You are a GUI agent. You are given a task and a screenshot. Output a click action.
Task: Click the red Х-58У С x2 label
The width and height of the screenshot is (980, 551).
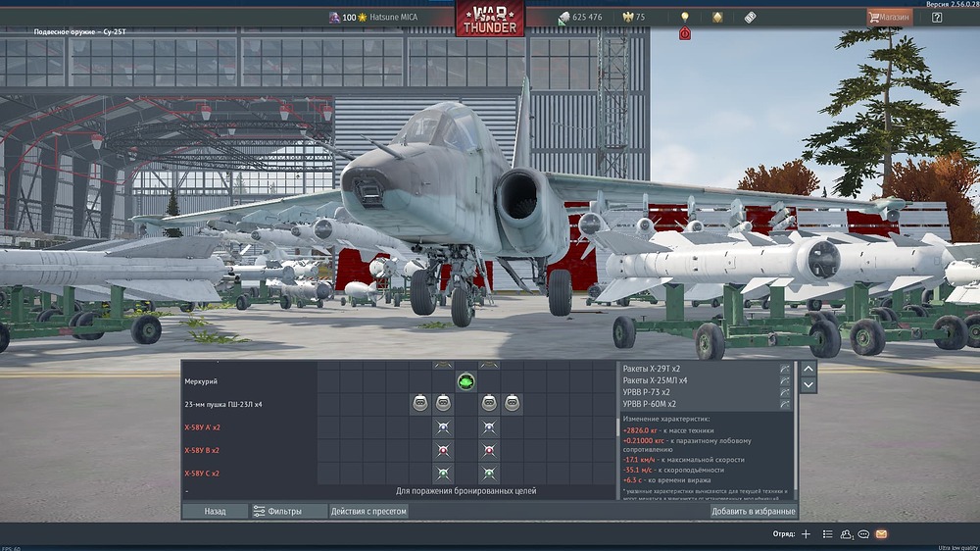(201, 474)
